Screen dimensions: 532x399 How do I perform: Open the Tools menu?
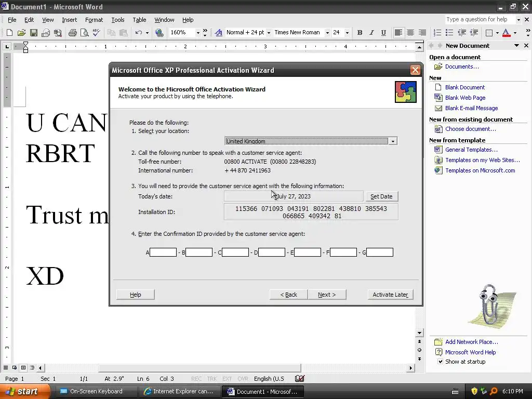(118, 20)
